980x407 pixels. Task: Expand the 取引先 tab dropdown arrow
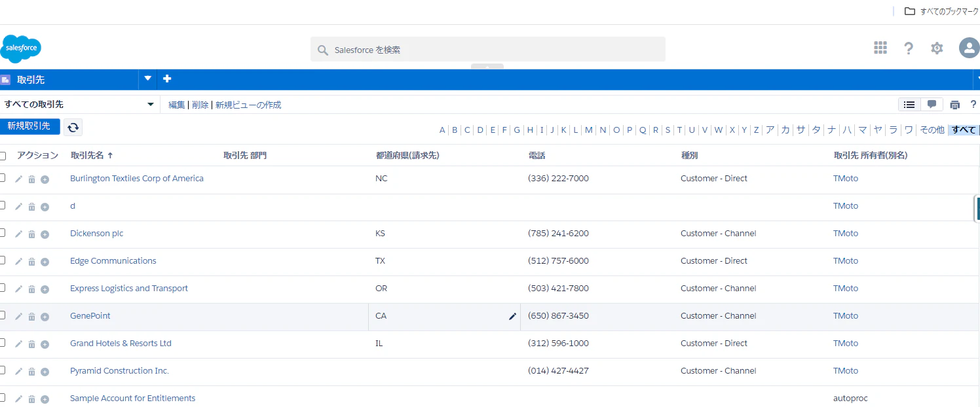(147, 79)
